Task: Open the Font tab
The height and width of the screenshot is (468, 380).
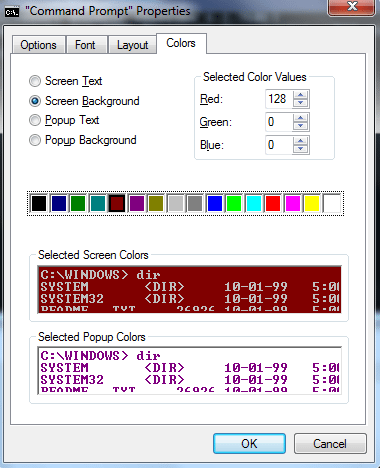Action: click(85, 45)
